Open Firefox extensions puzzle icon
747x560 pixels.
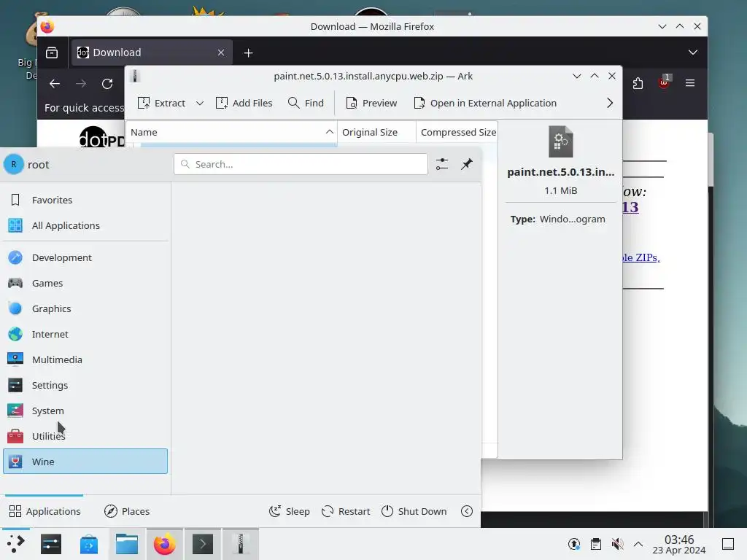tap(638, 84)
